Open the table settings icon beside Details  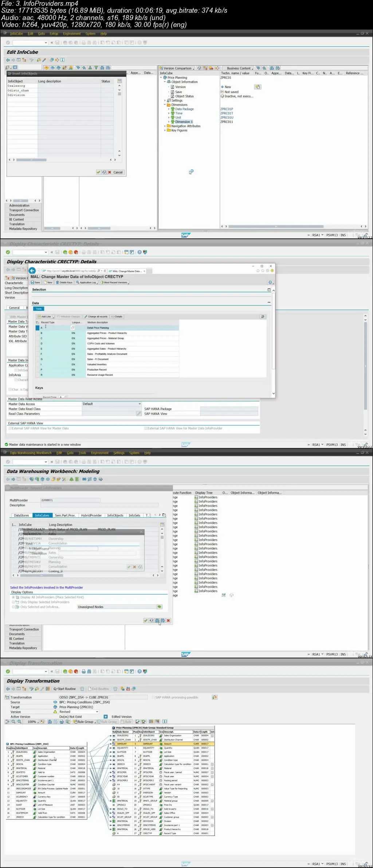(263, 316)
